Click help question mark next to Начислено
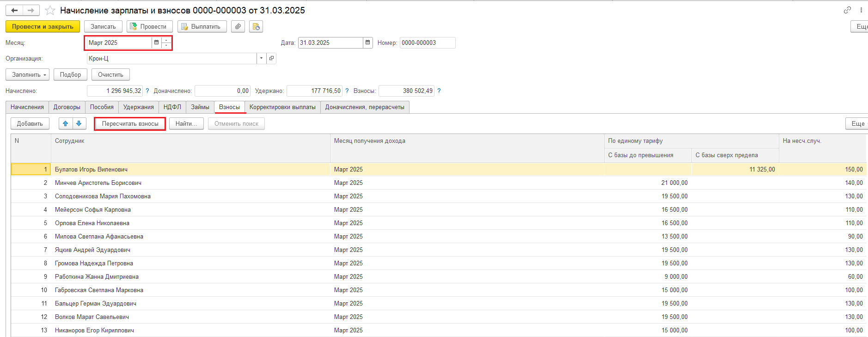868x337 pixels. click(x=147, y=91)
